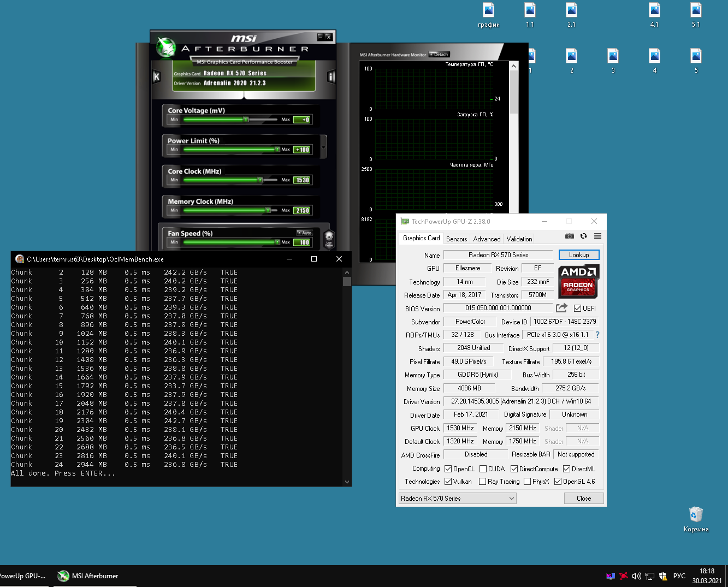
Task: Toggle the DirectCompute checkbox
Action: pyautogui.click(x=514, y=469)
